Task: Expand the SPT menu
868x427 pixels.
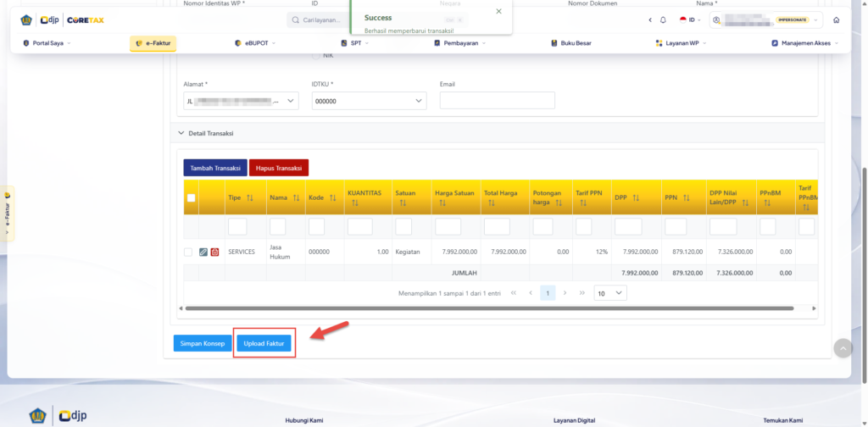Action: [355, 43]
